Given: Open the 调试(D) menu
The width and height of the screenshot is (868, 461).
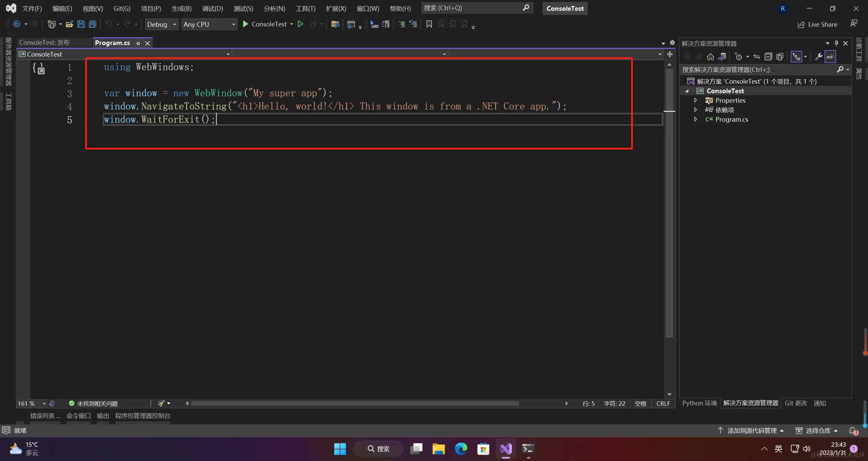Looking at the screenshot, I should (212, 8).
